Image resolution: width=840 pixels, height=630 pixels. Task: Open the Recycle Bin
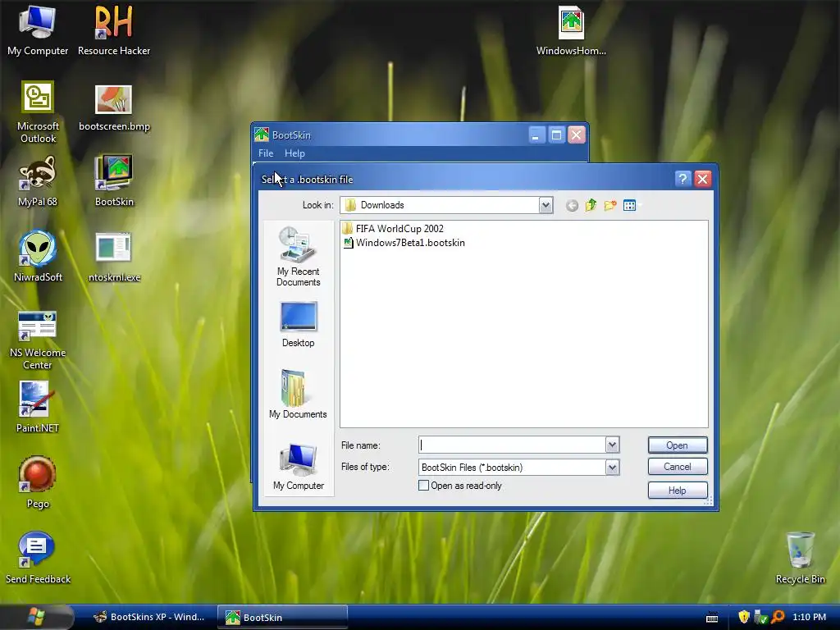point(800,557)
